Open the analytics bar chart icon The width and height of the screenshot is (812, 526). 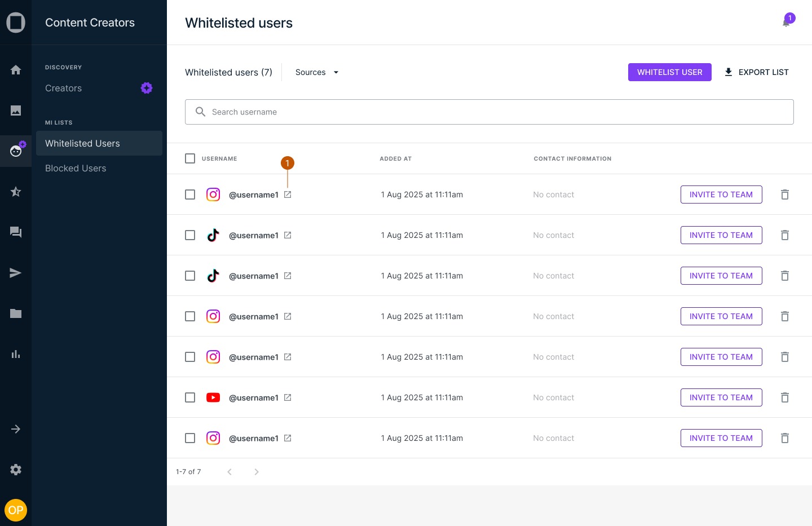[x=16, y=354]
